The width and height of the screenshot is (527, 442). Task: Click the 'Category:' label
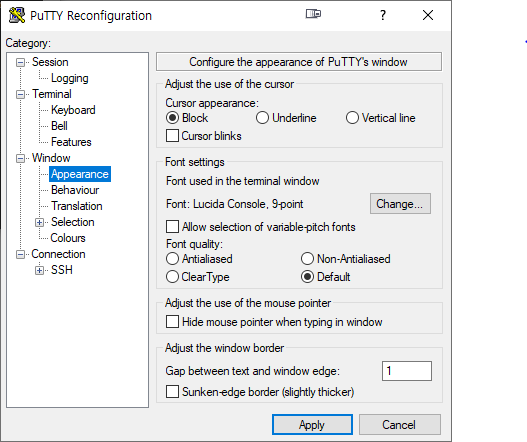[x=28, y=43]
